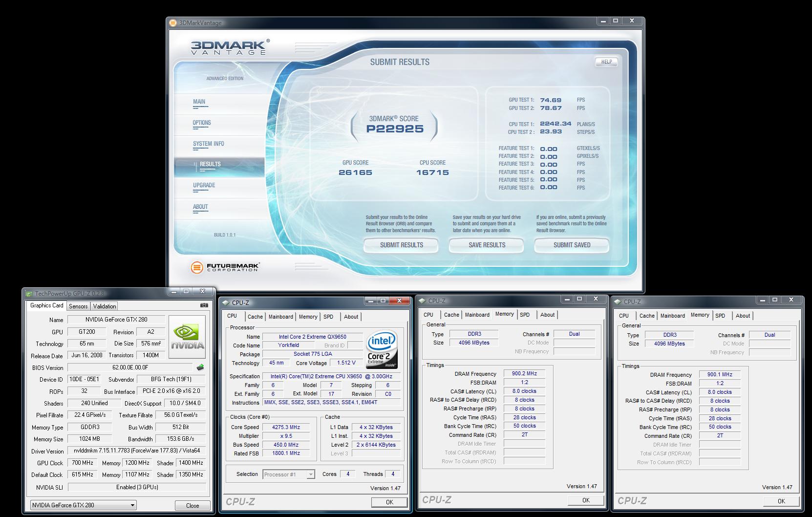Viewport: 812px width, 517px height.
Task: Open UPGRADE section in 3DMark Vantage
Action: [x=204, y=185]
